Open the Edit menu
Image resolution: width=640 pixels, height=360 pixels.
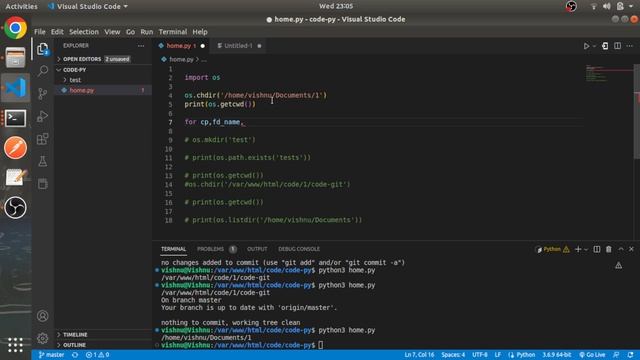(57, 32)
